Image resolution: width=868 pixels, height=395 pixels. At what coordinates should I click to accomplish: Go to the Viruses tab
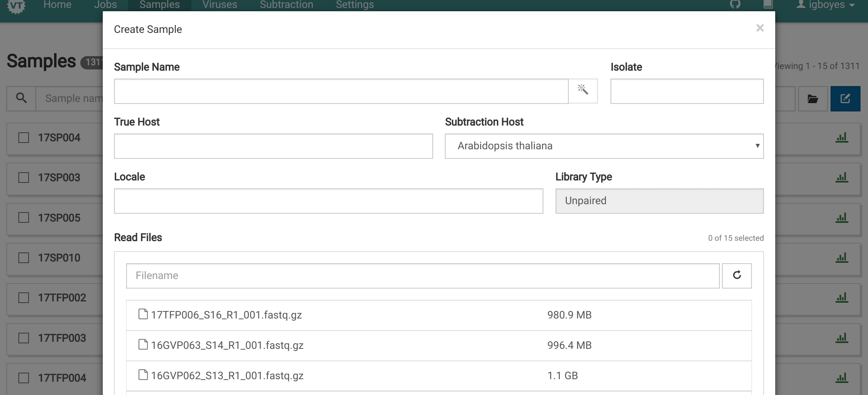220,5
